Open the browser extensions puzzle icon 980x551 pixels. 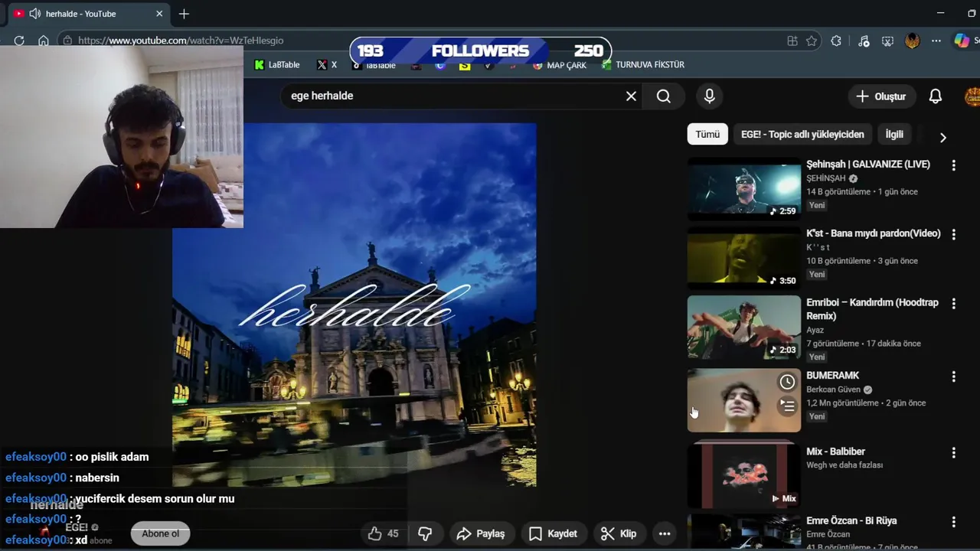[836, 41]
